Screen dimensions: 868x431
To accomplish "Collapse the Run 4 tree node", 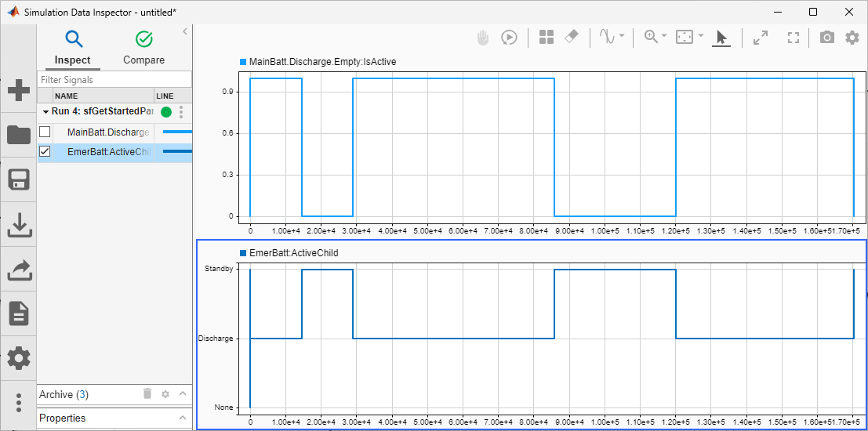I will pos(45,112).
